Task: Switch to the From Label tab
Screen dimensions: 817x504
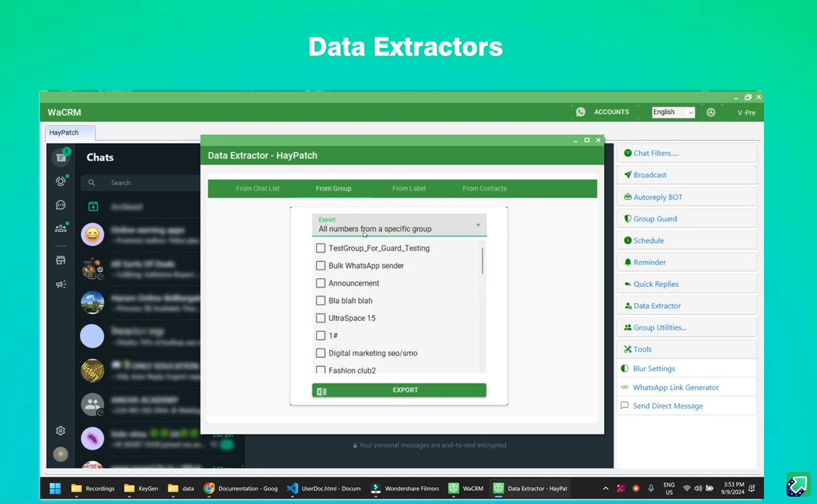Action: click(409, 189)
